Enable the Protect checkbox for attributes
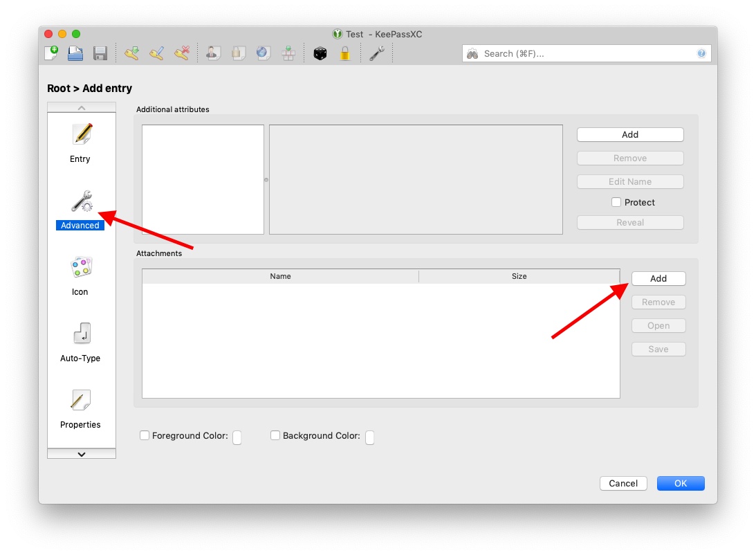The image size is (756, 555). (616, 202)
